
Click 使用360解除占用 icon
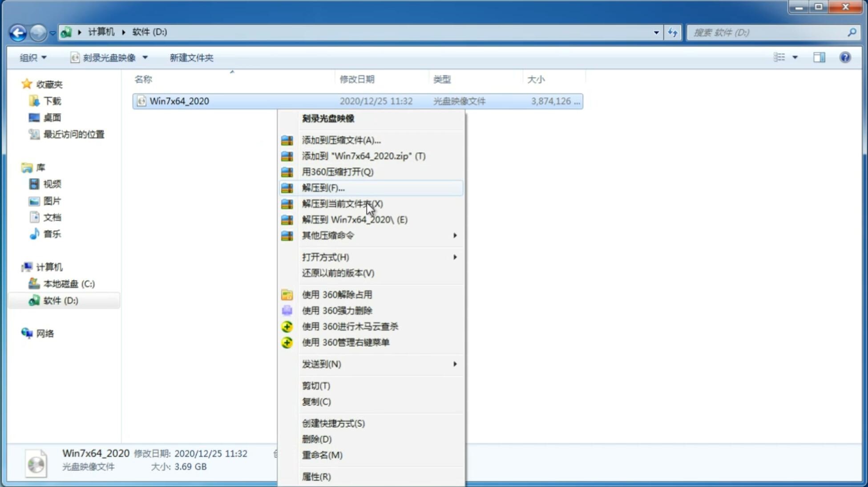click(287, 294)
